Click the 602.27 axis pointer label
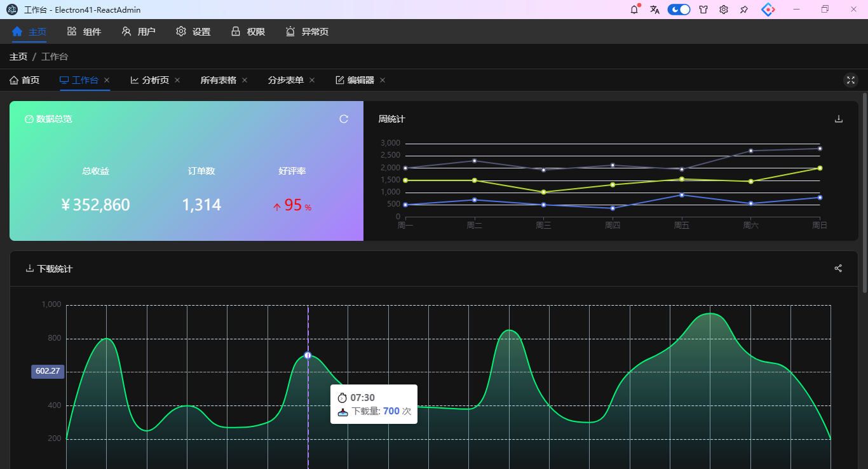The height and width of the screenshot is (469, 868). (x=48, y=371)
